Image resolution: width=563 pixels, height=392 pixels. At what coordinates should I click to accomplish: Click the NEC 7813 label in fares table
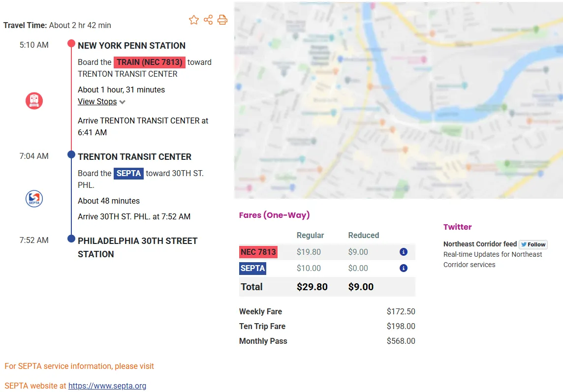pyautogui.click(x=258, y=252)
